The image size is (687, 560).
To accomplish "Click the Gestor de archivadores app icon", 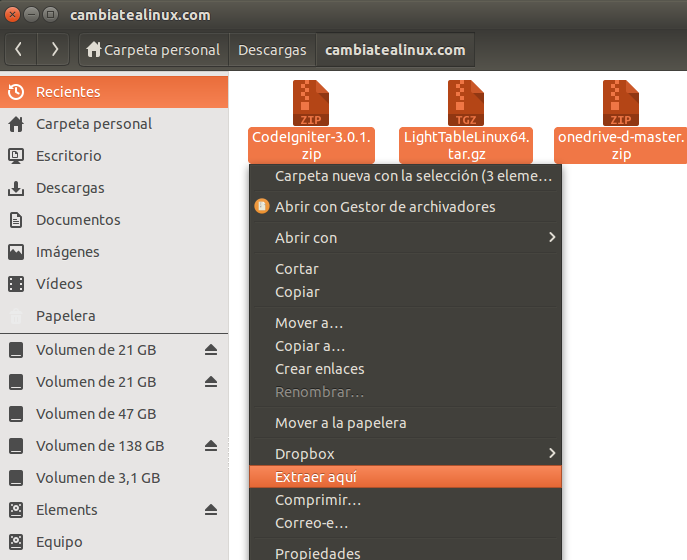I will [x=262, y=206].
